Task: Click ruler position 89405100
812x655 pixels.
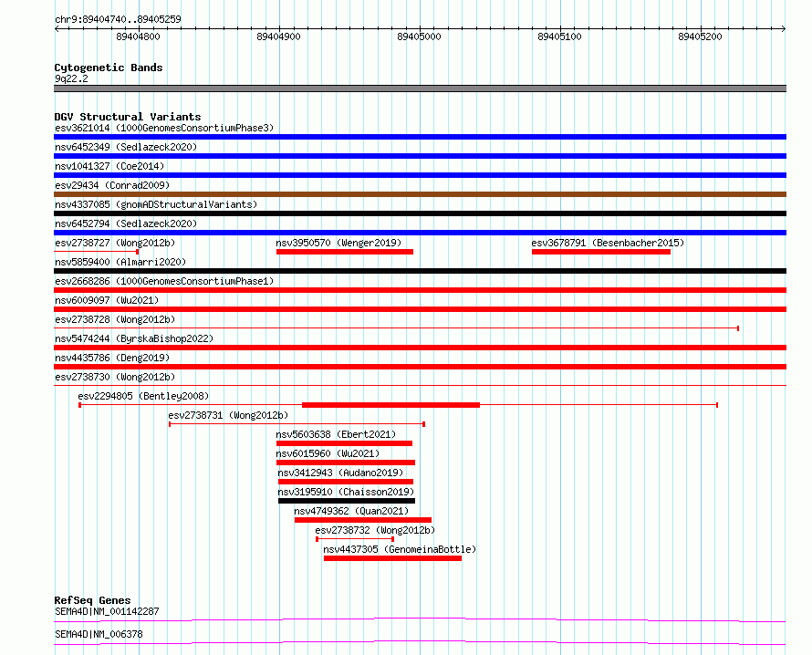Action: pos(560,36)
